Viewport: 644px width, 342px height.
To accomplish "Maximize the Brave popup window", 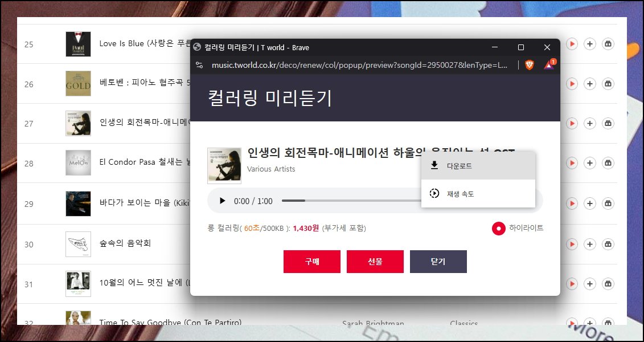I will pyautogui.click(x=521, y=47).
